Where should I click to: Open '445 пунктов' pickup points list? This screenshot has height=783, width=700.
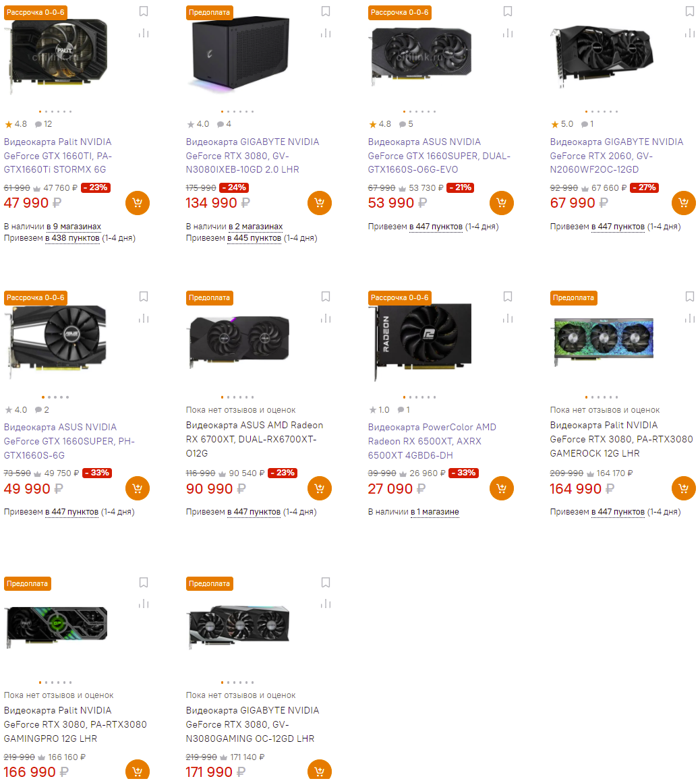254,238
